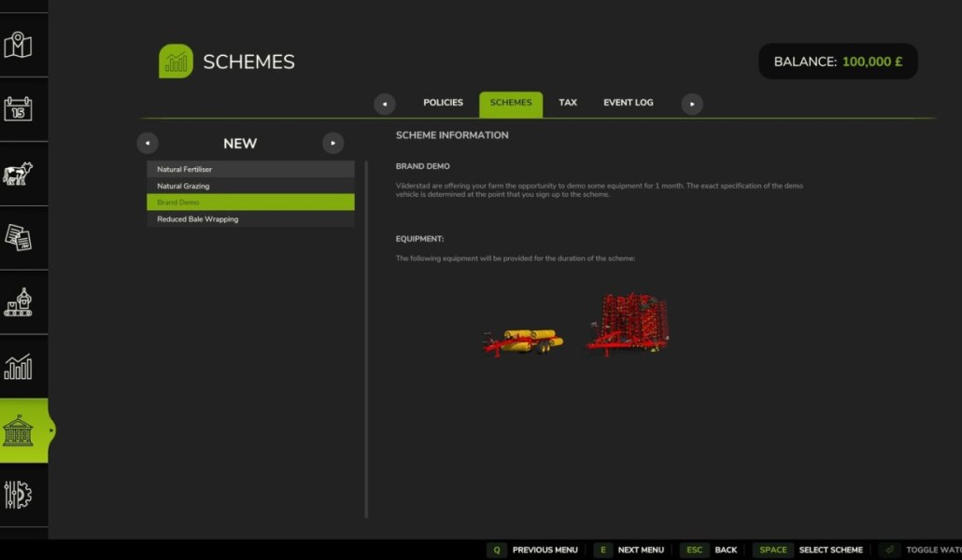Switch scheme list left from NEW

pos(148,143)
